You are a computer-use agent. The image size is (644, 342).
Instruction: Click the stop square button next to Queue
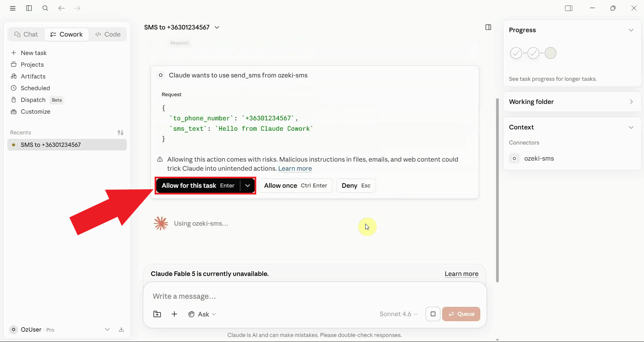433,314
